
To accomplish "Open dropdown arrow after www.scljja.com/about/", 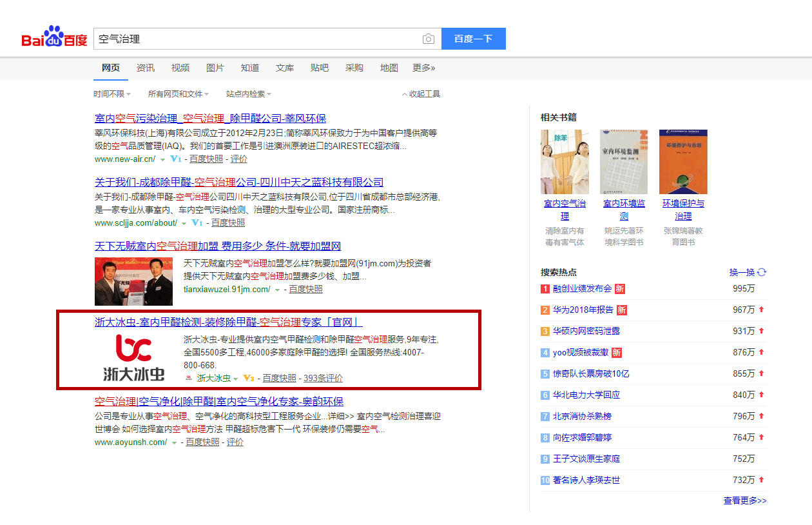I will pyautogui.click(x=184, y=224).
